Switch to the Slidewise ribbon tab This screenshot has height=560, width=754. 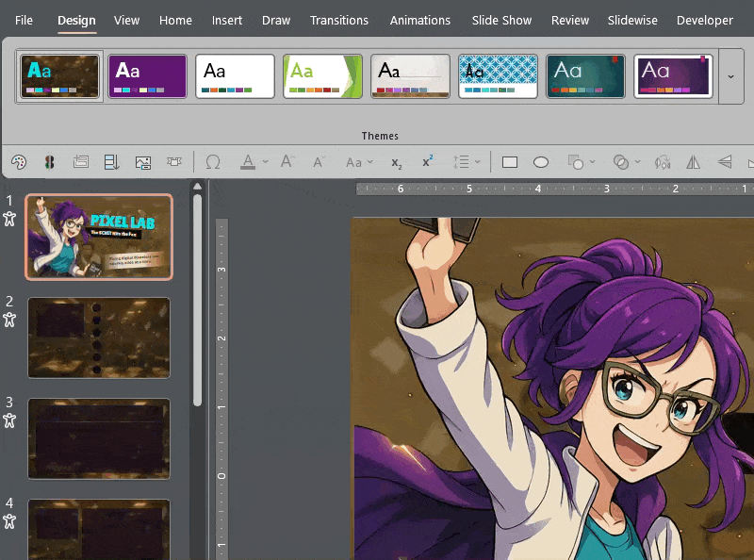[631, 20]
